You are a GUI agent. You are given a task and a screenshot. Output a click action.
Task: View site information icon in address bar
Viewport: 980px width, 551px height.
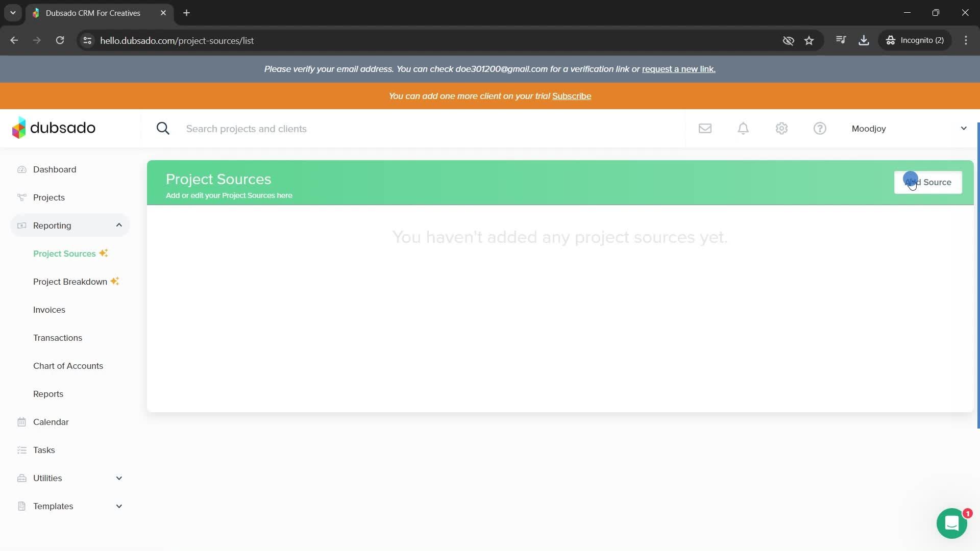(87, 40)
